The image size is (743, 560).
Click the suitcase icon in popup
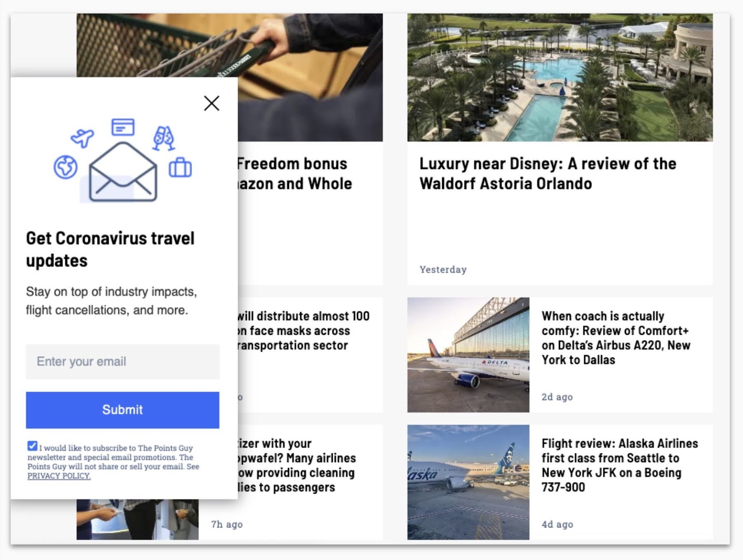(180, 167)
